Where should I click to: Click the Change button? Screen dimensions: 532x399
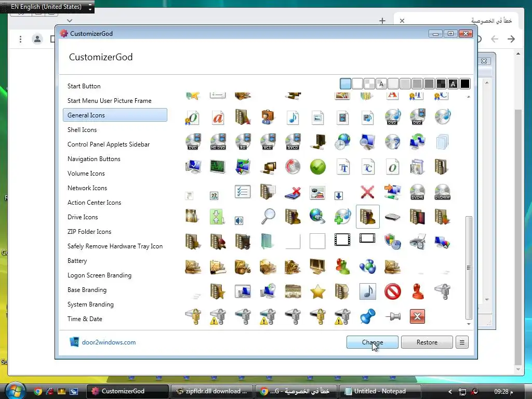click(372, 342)
